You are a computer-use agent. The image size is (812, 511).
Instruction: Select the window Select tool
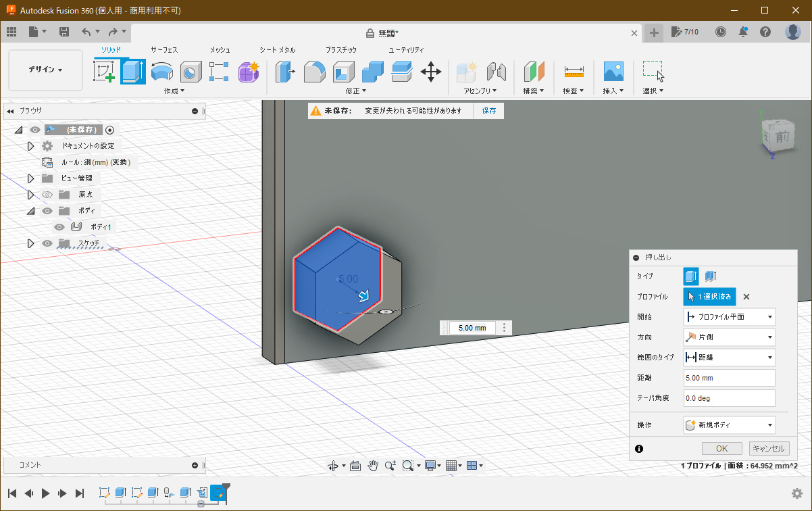point(653,71)
